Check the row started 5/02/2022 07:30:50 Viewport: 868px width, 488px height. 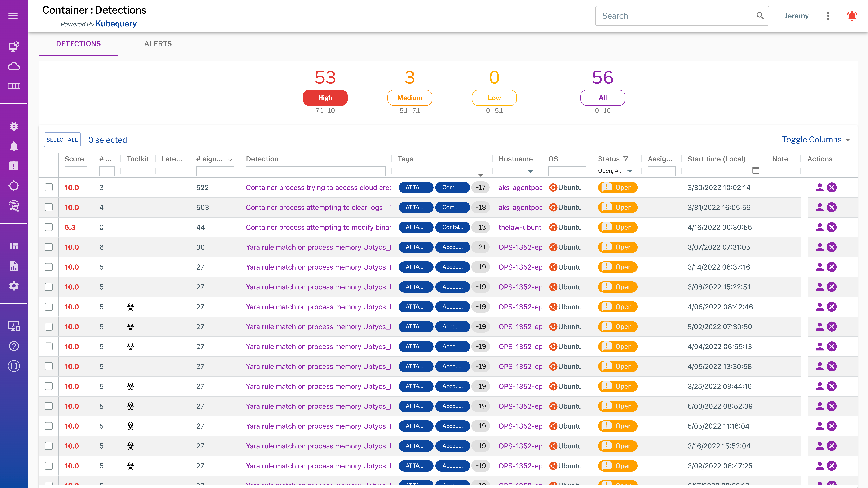point(48,327)
